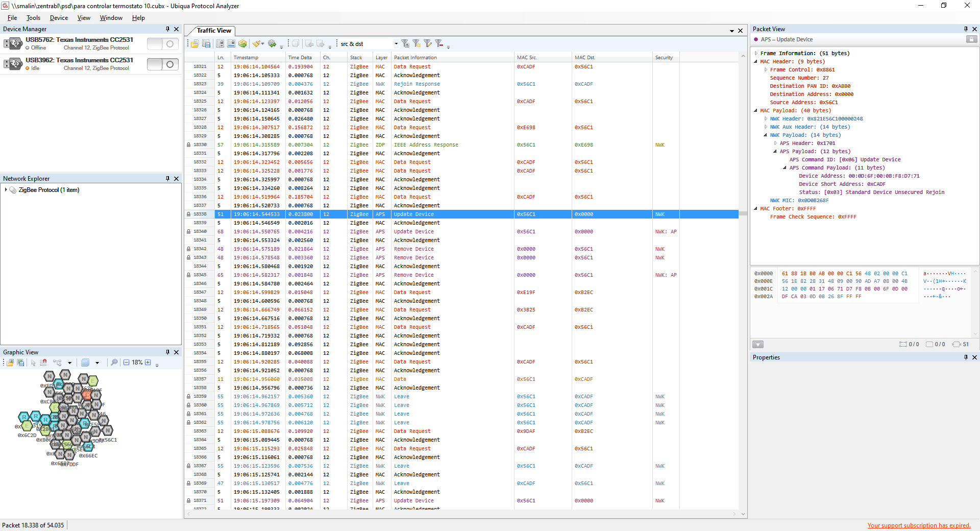Click the 0x56C1 node label in the Graphic View
The width and height of the screenshot is (980, 531).
(108, 440)
